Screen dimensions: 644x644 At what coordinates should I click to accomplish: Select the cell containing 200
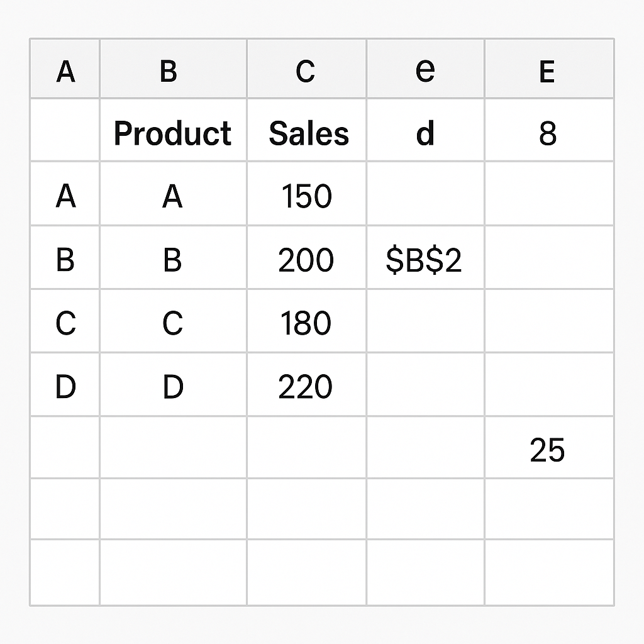pos(306,257)
